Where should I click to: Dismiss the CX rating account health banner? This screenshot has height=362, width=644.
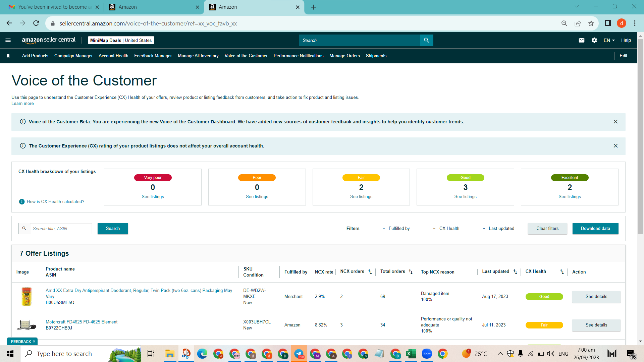615,146
